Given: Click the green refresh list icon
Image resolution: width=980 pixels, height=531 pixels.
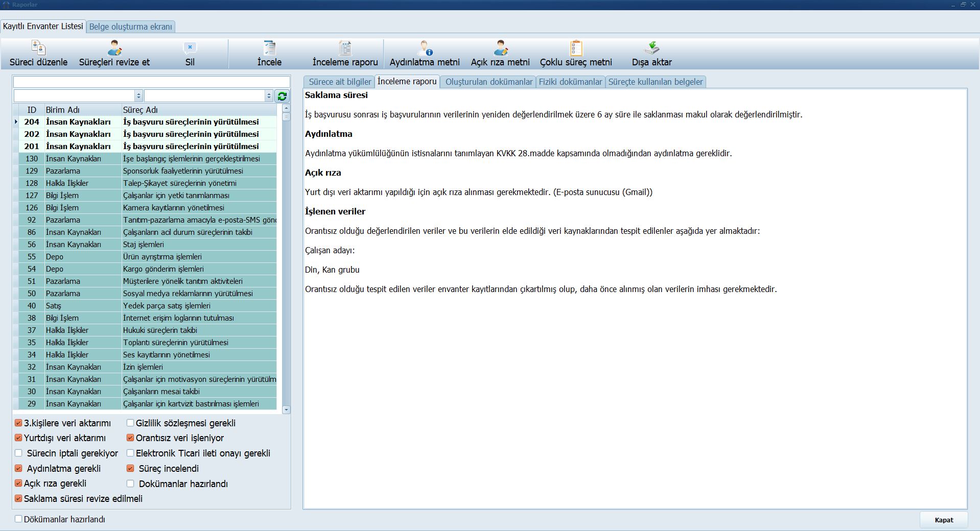Looking at the screenshot, I should (x=282, y=96).
